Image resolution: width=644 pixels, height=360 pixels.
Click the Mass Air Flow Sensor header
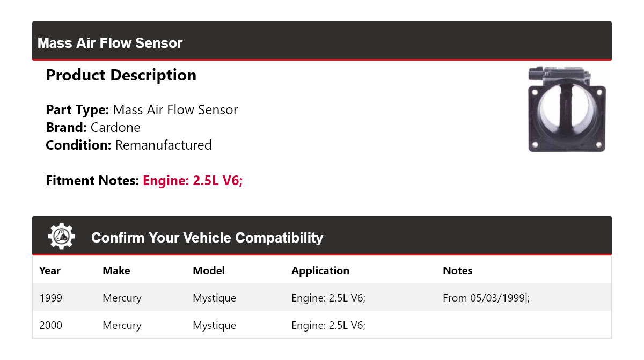(110, 43)
